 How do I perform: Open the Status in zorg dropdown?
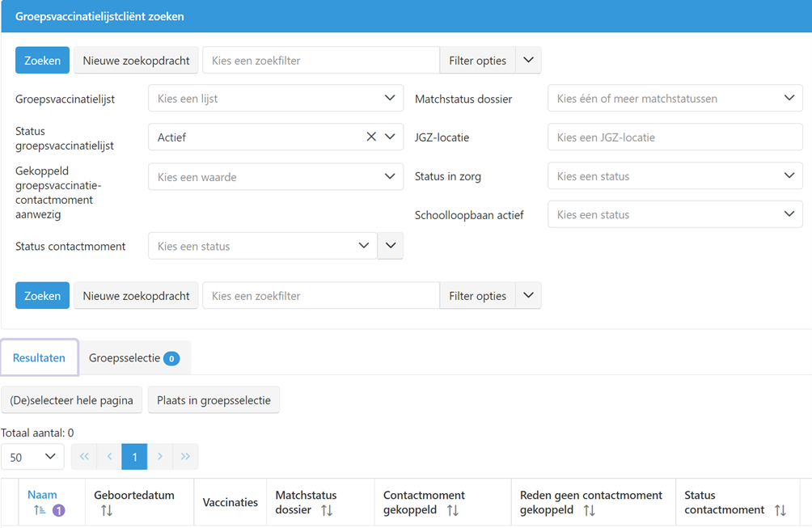click(x=675, y=176)
